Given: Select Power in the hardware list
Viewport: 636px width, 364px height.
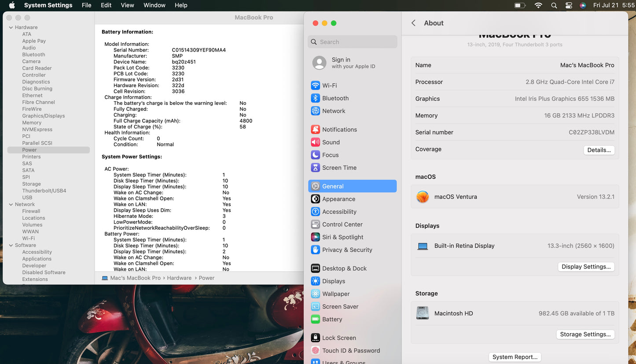Looking at the screenshot, I should 48,150.
